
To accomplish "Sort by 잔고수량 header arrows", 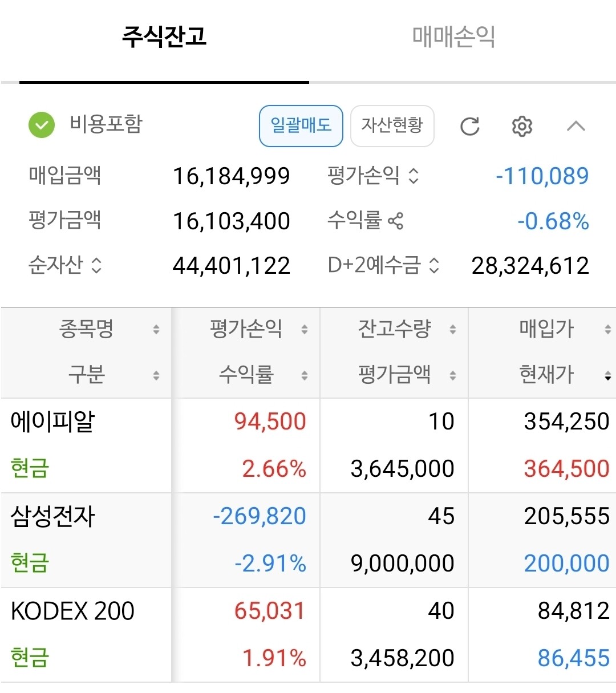I will pos(453,329).
